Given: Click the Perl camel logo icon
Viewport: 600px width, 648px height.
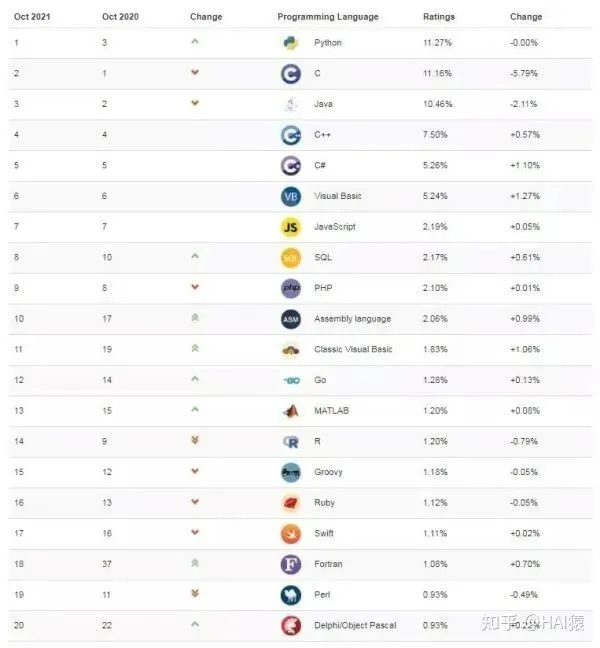Looking at the screenshot, I should click(290, 595).
